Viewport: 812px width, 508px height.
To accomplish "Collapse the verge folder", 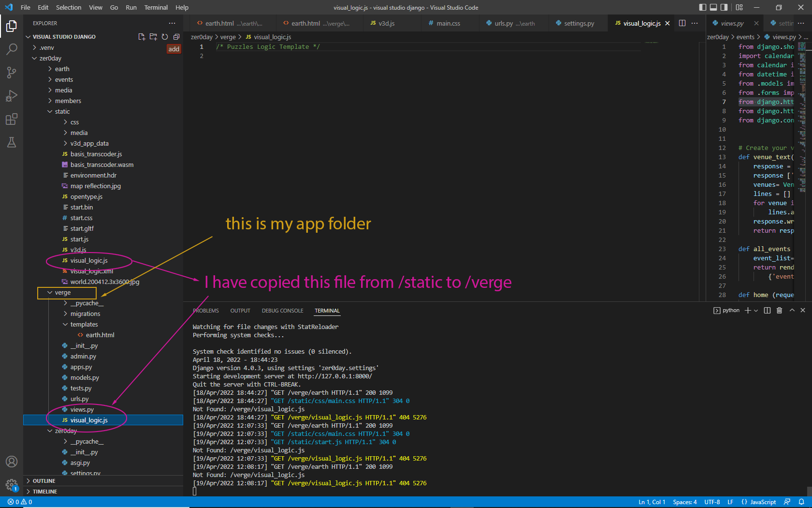I will coord(62,292).
